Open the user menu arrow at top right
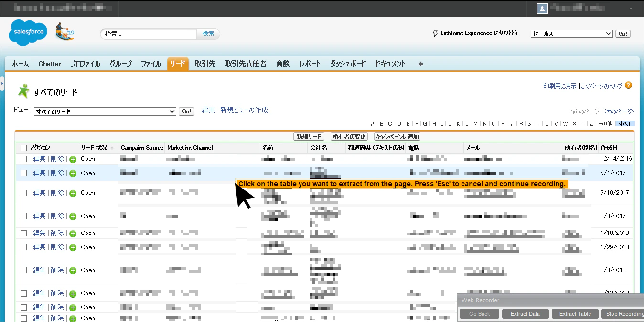The height and width of the screenshot is (322, 644). (x=631, y=9)
